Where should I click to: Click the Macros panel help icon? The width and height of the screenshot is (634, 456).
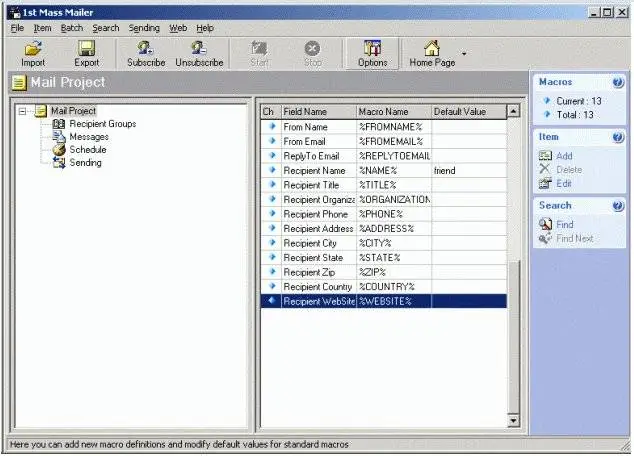coord(617,82)
